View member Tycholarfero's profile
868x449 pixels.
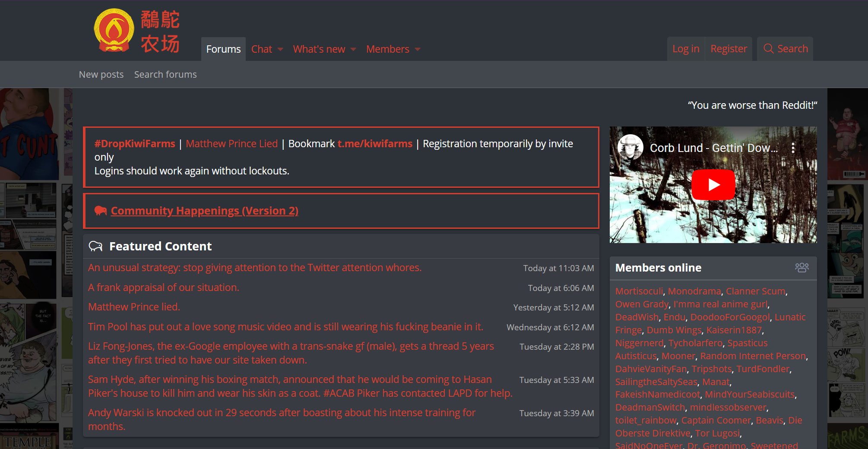(696, 343)
